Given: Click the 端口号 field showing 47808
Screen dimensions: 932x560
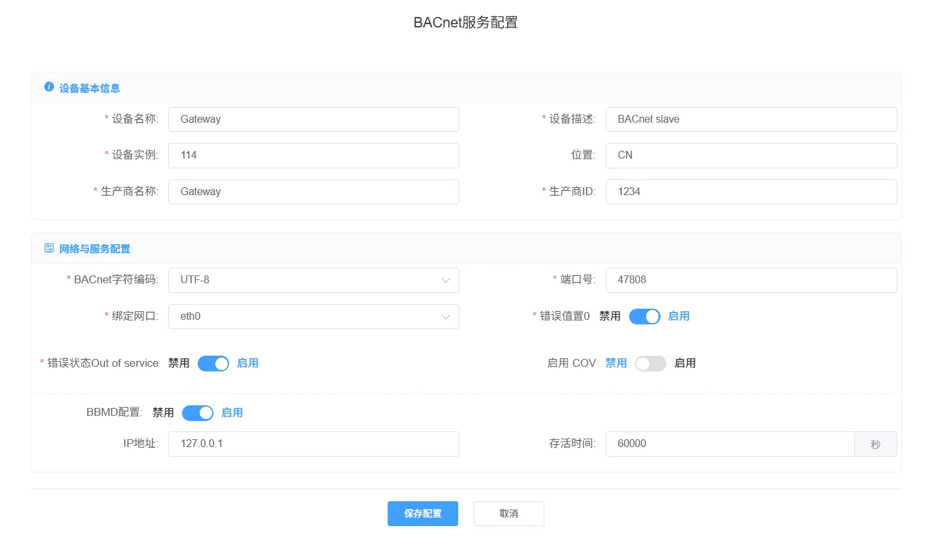Looking at the screenshot, I should pyautogui.click(x=751, y=280).
